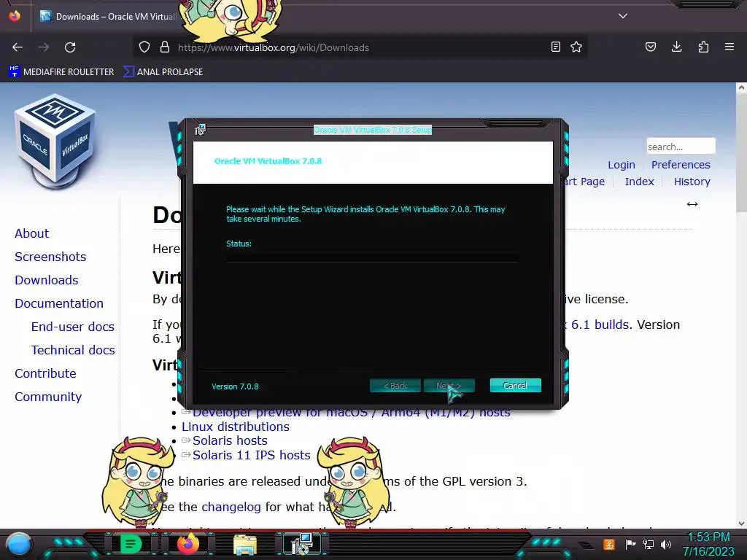Viewport: 747px width, 560px height.
Task: Reload the VirtualBox downloads page
Action: coord(70,47)
